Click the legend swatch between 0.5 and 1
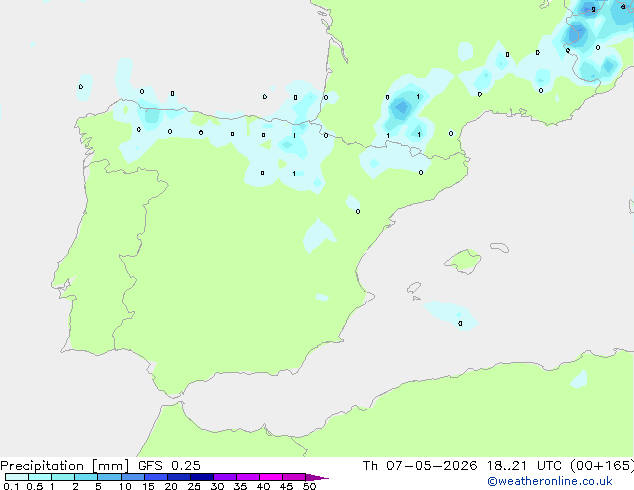634x490 pixels. 40,477
